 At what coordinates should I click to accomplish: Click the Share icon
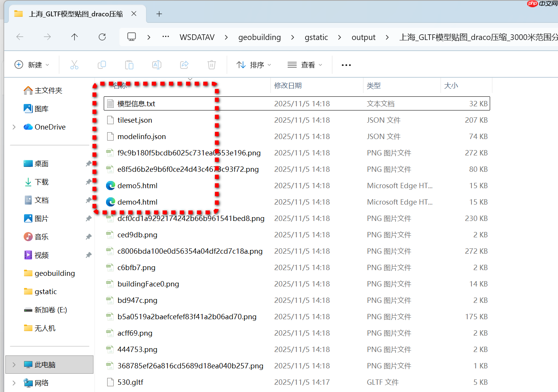(184, 65)
